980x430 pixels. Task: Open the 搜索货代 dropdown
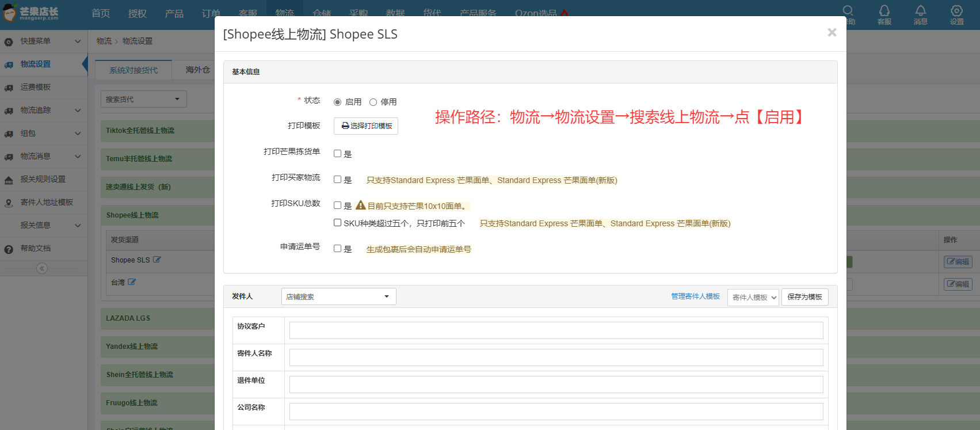[x=144, y=99]
